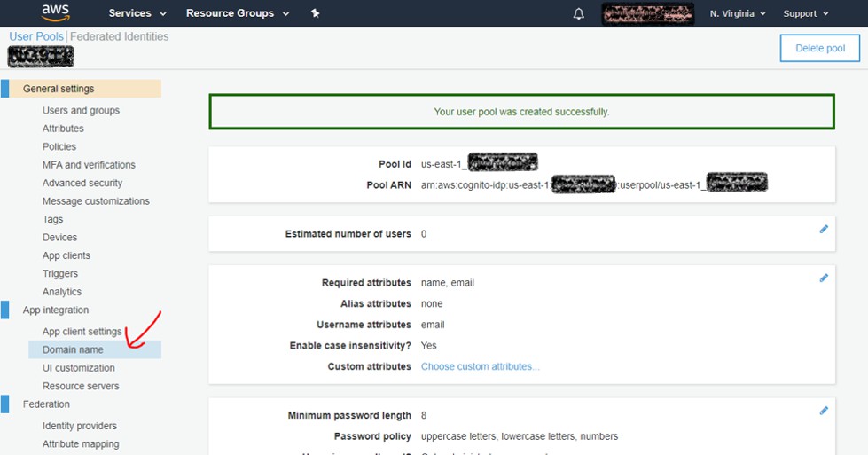The image size is (868, 455).
Task: Follow the Choose custom attributes link
Action: (480, 366)
